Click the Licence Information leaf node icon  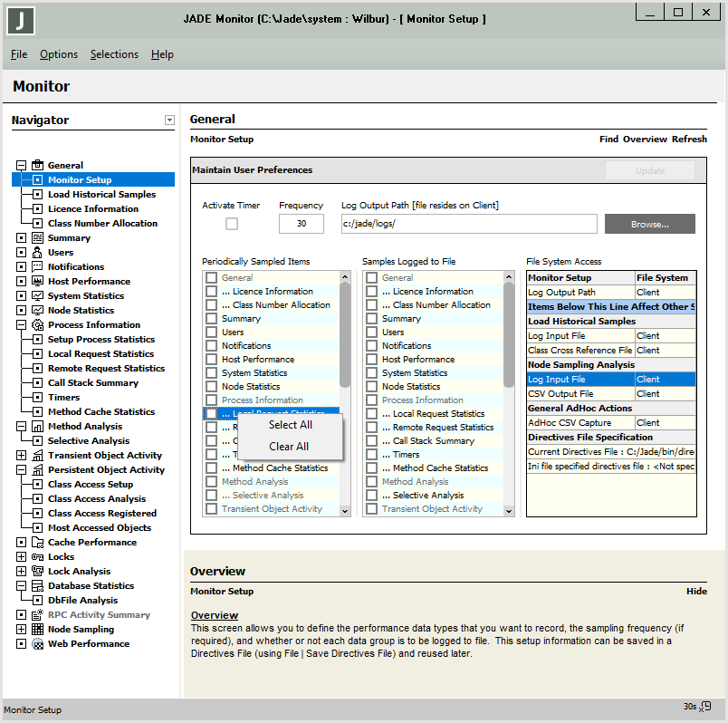(38, 208)
